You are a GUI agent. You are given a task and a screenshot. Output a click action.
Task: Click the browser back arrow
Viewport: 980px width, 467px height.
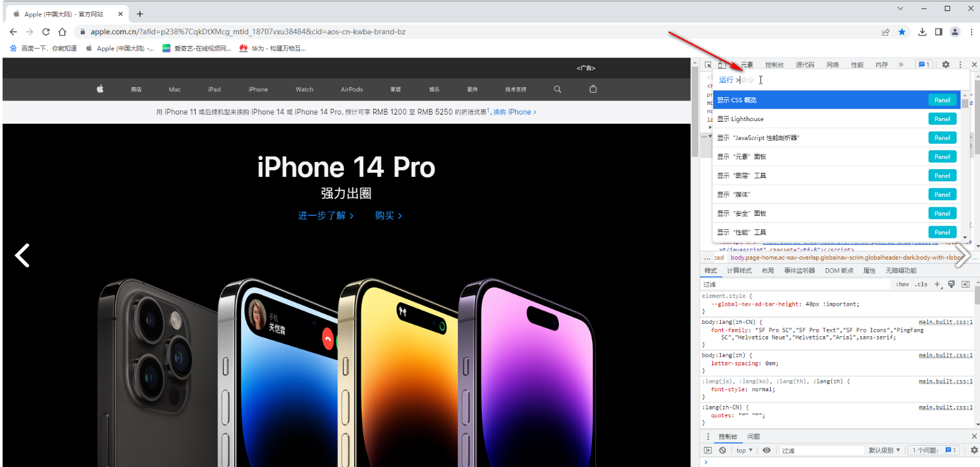13,32
